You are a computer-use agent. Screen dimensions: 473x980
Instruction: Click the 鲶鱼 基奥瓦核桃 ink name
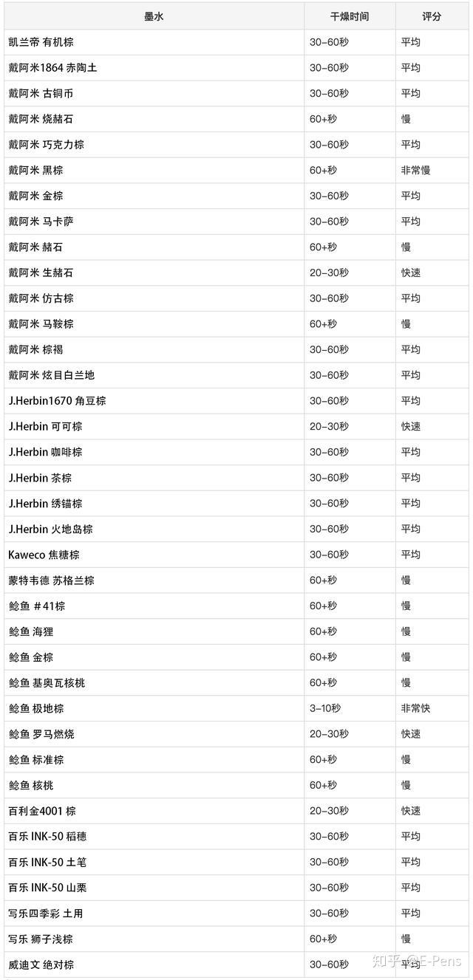47,683
